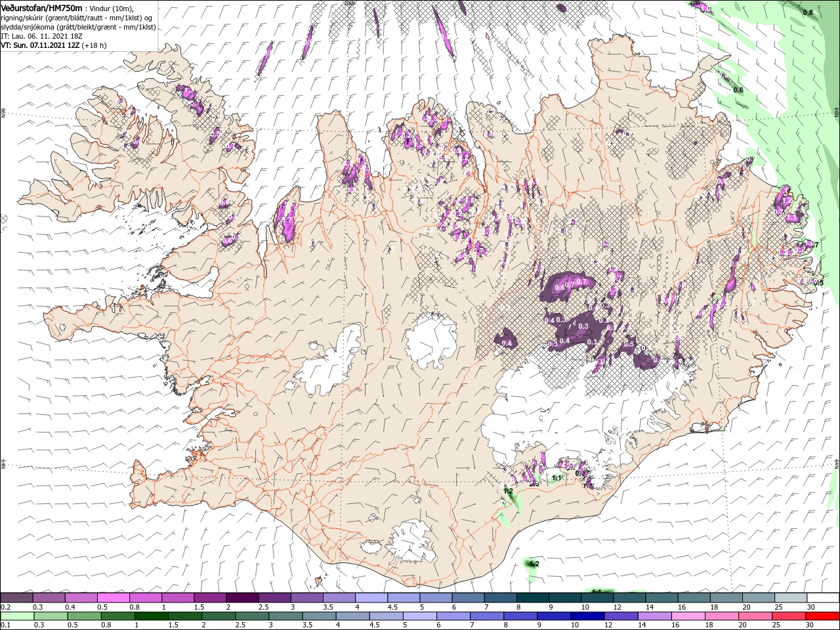
Task: Click the Veðurstofan/HM750m title text
Action: point(42,8)
